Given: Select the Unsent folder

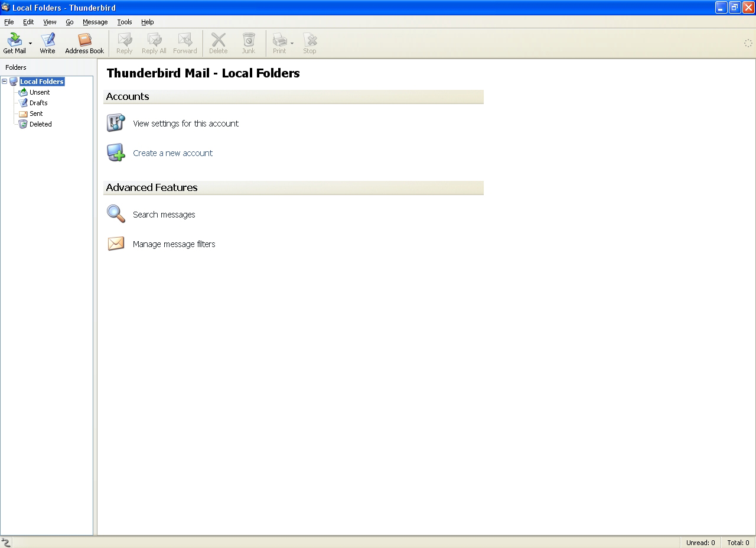Looking at the screenshot, I should [x=39, y=92].
